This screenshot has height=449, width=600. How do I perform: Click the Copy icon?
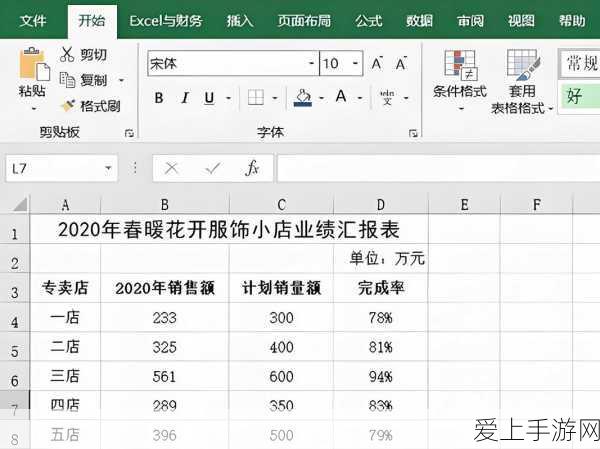coord(67,80)
